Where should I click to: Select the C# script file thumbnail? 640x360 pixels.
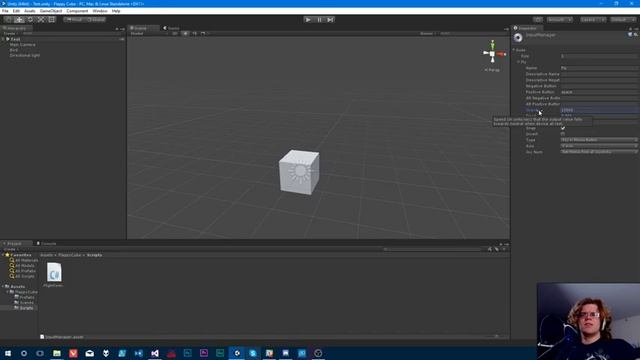pos(54,272)
